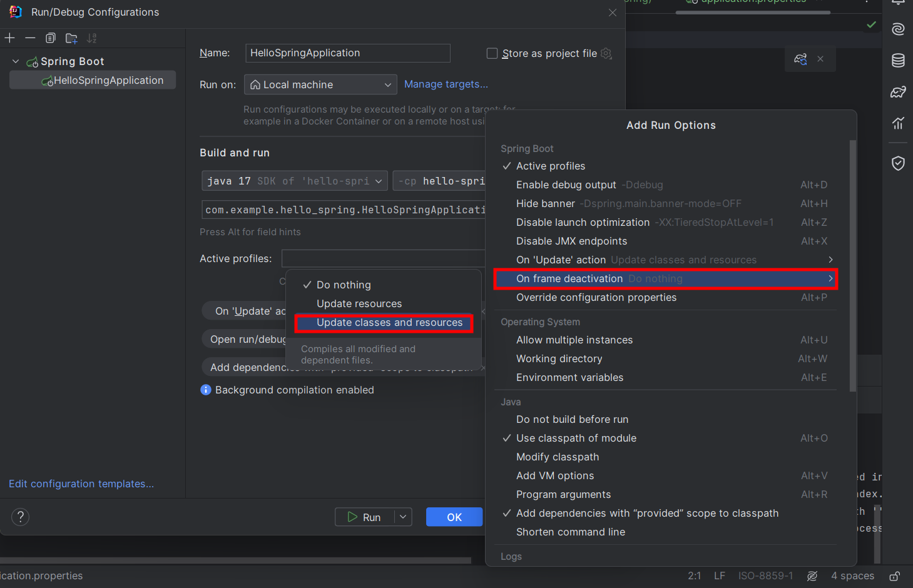Image resolution: width=913 pixels, height=588 pixels.
Task: Click the Open run/debug tool window chip
Action: (245, 339)
